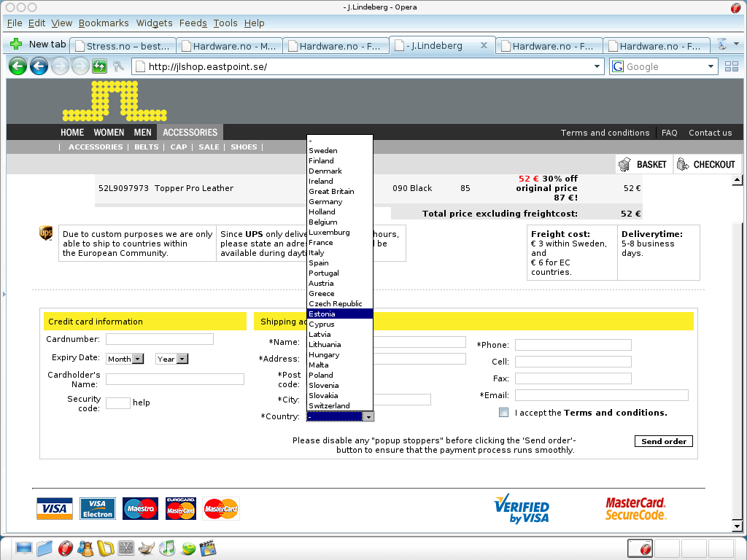Open the taskbar music notes icon

tap(167, 548)
